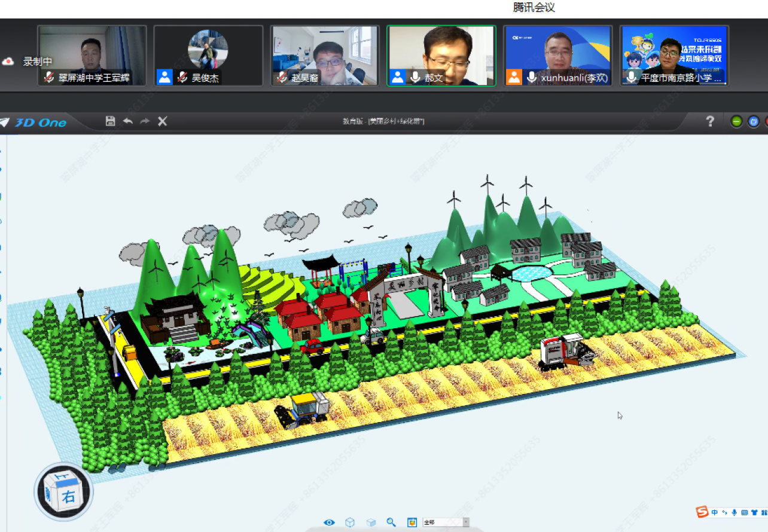Image resolution: width=768 pixels, height=532 pixels.
Task: Select xunhuanli(李欢) video thumbnail
Action: [557, 56]
